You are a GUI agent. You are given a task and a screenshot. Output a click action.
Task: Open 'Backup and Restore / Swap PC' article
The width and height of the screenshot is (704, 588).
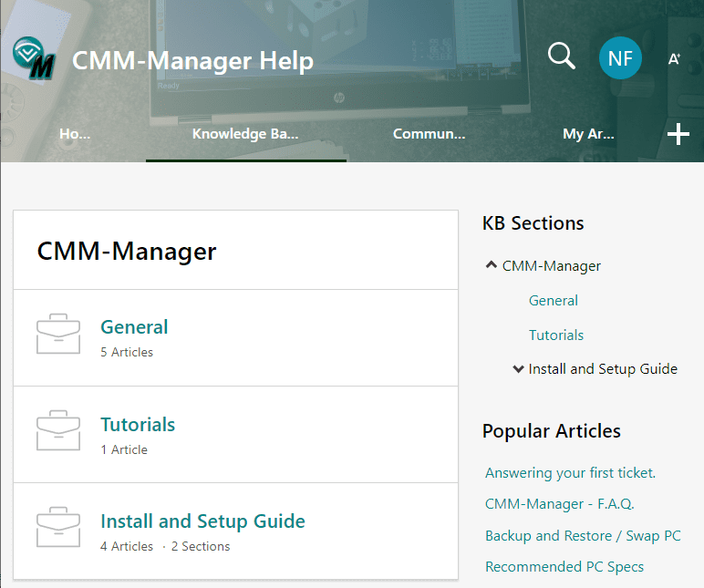[583, 535]
